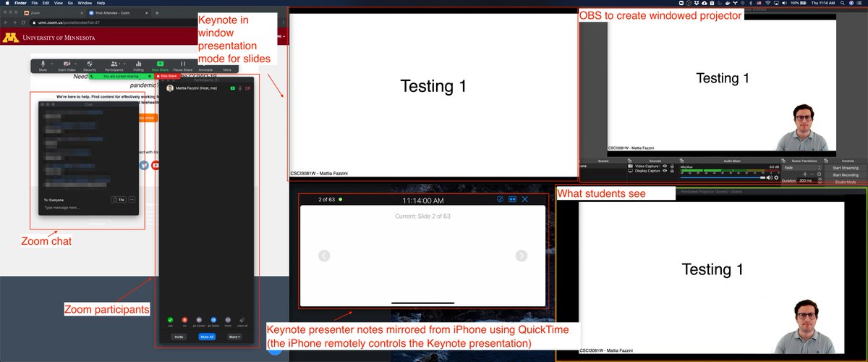Click the 'go faster' reaction icon
This screenshot has height=362, width=868.
click(213, 319)
